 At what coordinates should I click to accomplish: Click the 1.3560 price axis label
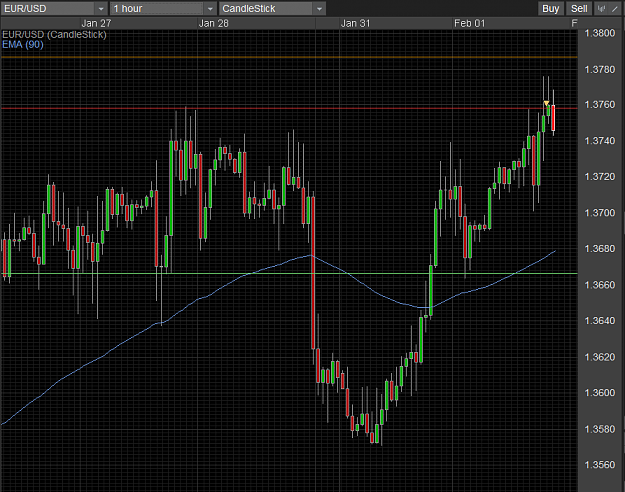(x=599, y=465)
